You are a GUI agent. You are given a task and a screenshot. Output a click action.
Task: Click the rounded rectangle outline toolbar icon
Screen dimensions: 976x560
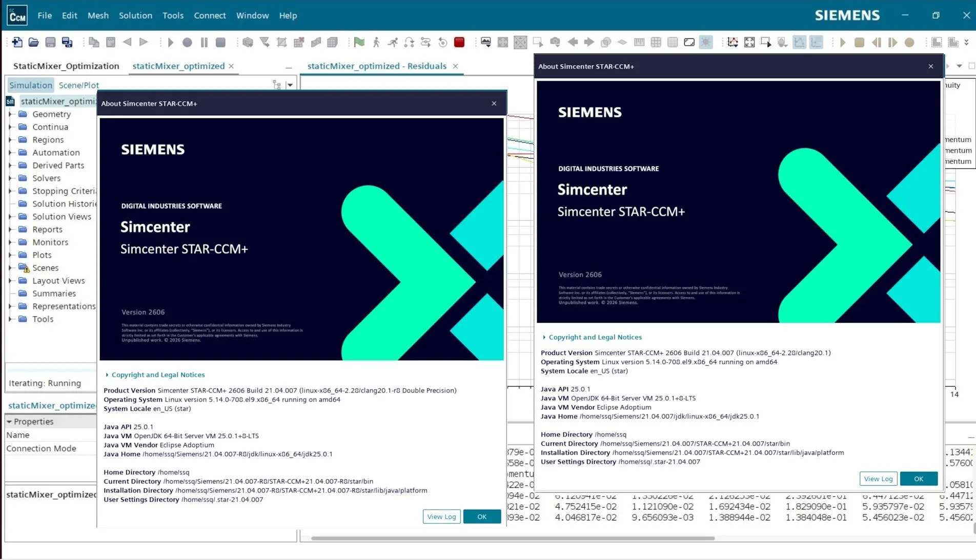coord(689,43)
